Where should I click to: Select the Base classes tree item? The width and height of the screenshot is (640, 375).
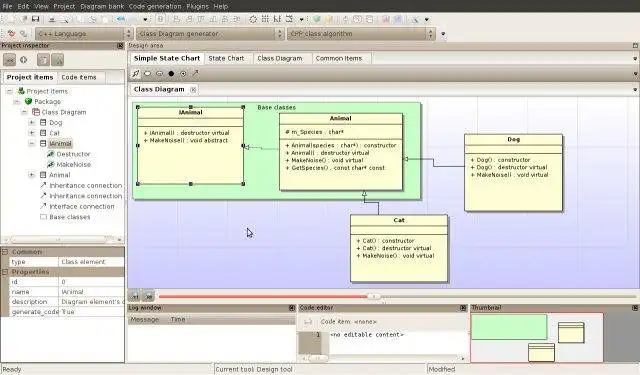click(x=70, y=217)
